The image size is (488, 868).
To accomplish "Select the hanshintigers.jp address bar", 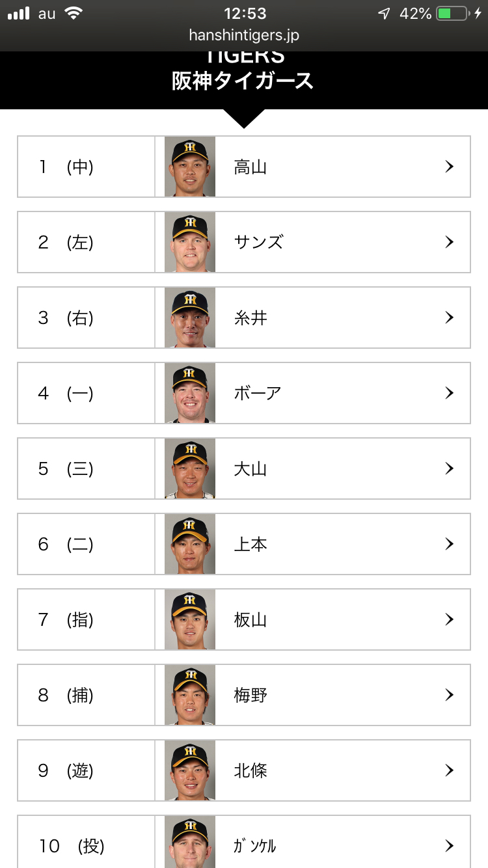I will pos(244,35).
